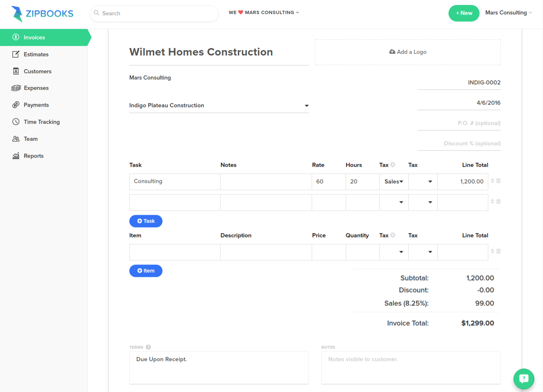Go to Payments in the sidebar
Viewport: 543px width, 392px height.
coord(44,105)
